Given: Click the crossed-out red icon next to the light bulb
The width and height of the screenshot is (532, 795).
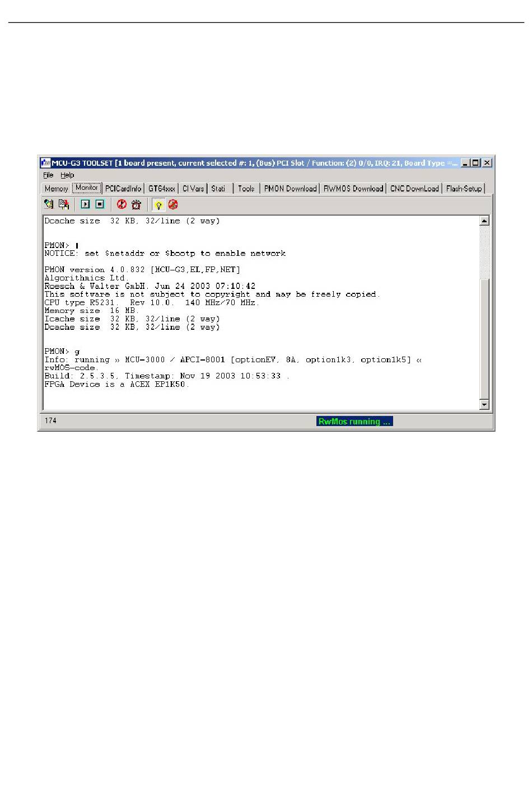Looking at the screenshot, I should pos(173,204).
